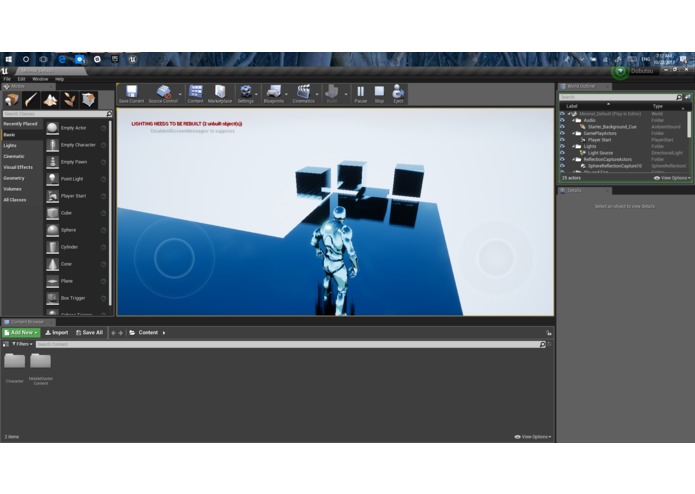Select Empty Actor in placement list
The height and width of the screenshot is (494, 695).
click(x=76, y=128)
